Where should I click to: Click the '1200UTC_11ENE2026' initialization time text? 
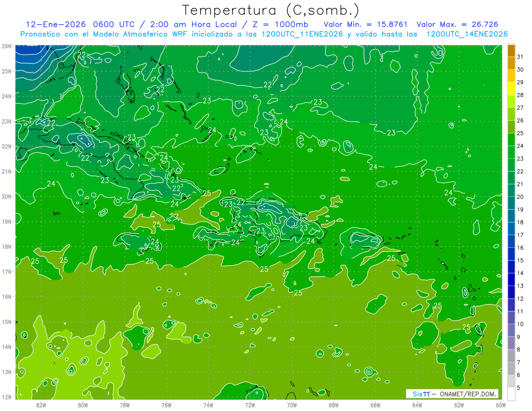(302, 34)
